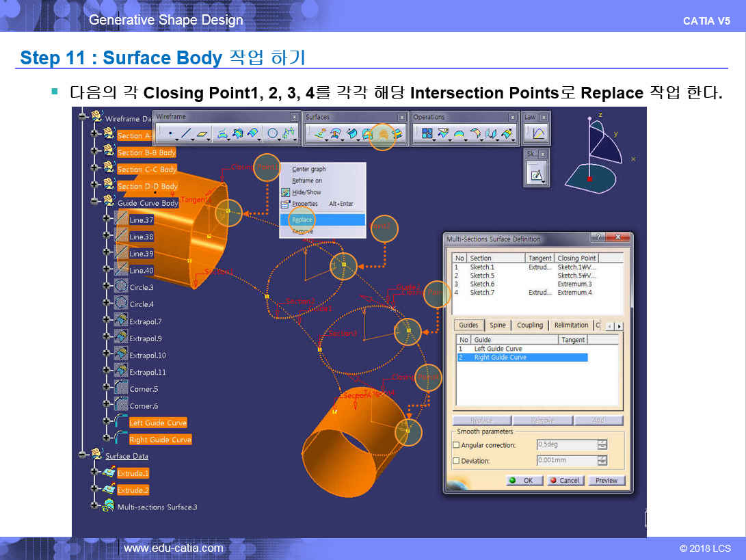Click the Sketch icon in Sketcher toolbar
This screenshot has height=560, width=746.
537,176
